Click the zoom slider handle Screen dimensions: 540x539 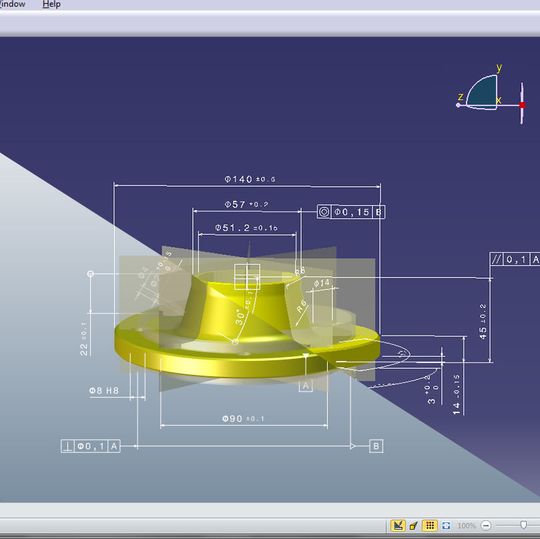pos(523,525)
